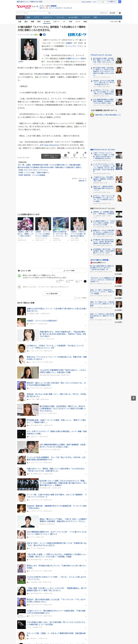Click 共感した smiley reaction on comment
Image resolution: width=138 pixels, height=644 pixels.
pos(57,281)
